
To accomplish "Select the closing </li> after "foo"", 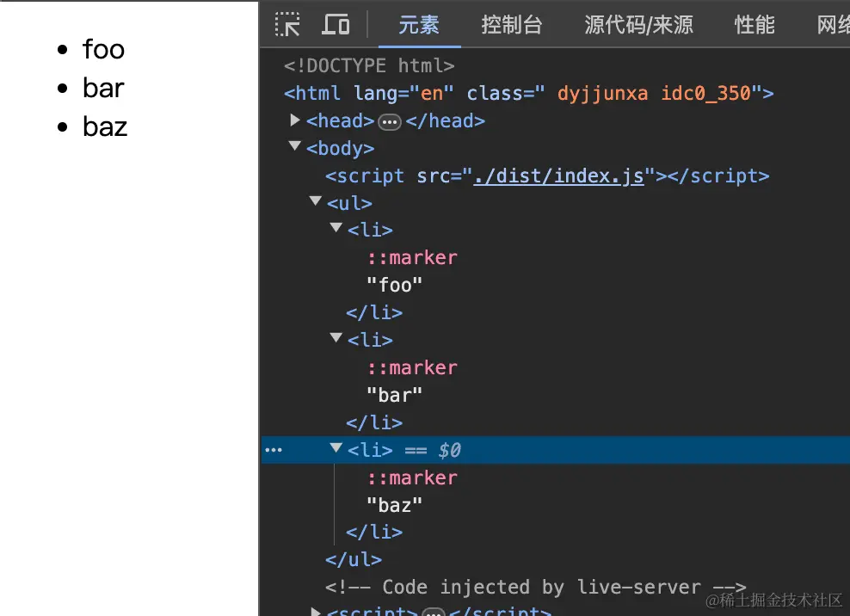I will 374,313.
